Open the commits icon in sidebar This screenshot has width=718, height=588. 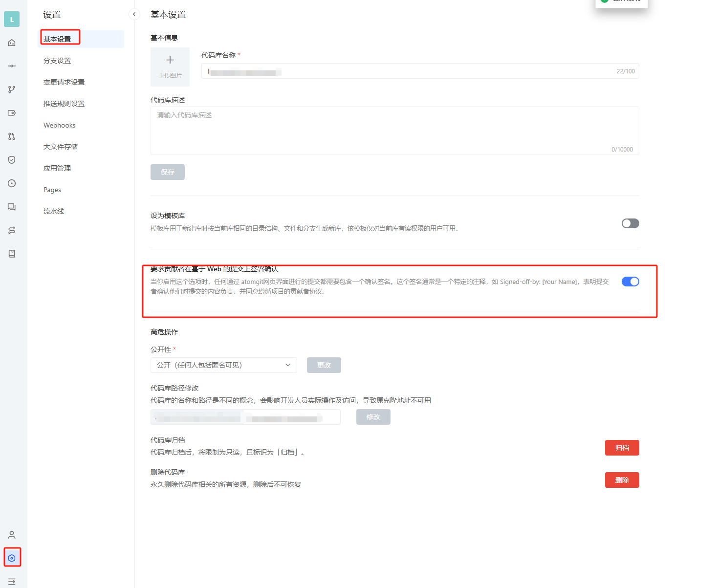click(12, 66)
